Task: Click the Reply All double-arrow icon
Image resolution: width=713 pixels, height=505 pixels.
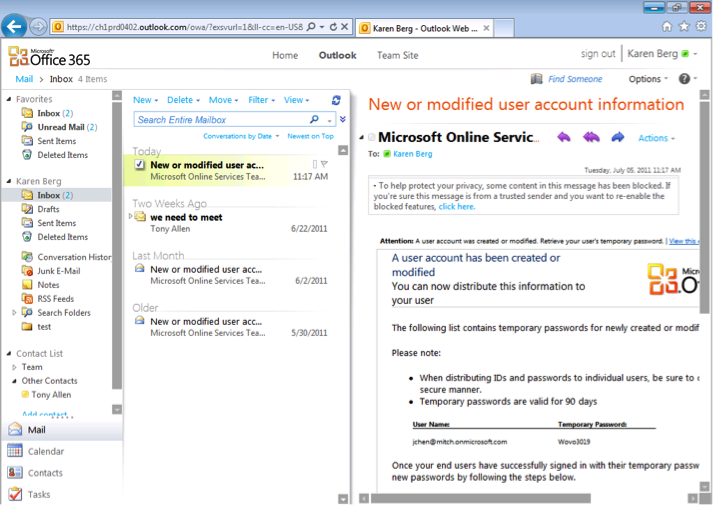Action: point(591,137)
